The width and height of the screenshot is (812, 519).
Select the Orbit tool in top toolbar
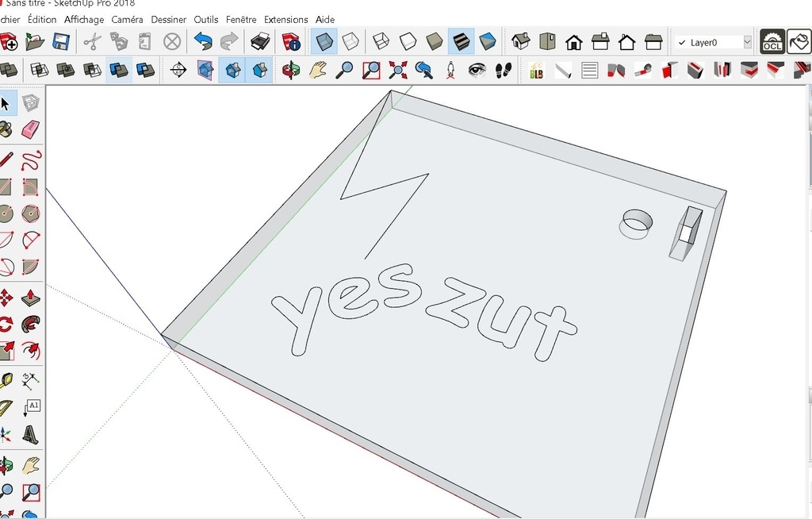tap(291, 70)
